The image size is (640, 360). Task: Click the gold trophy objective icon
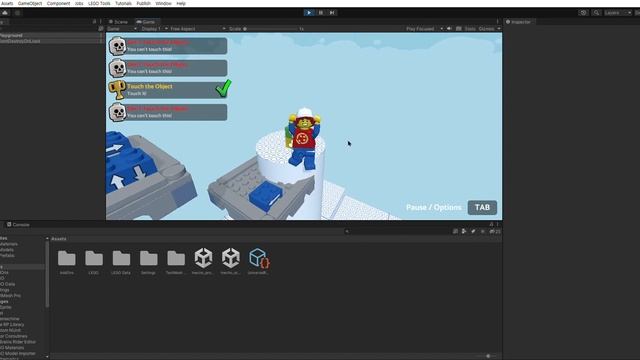click(x=118, y=90)
